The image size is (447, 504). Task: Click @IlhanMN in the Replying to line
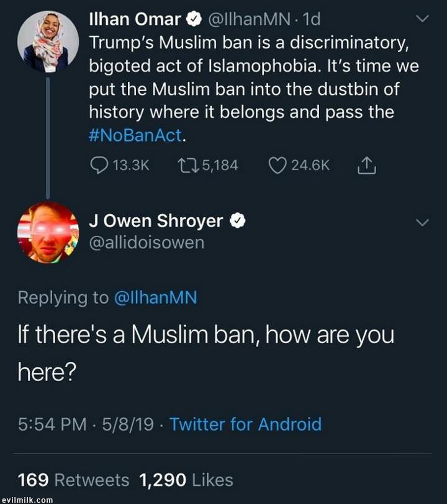[x=155, y=297]
